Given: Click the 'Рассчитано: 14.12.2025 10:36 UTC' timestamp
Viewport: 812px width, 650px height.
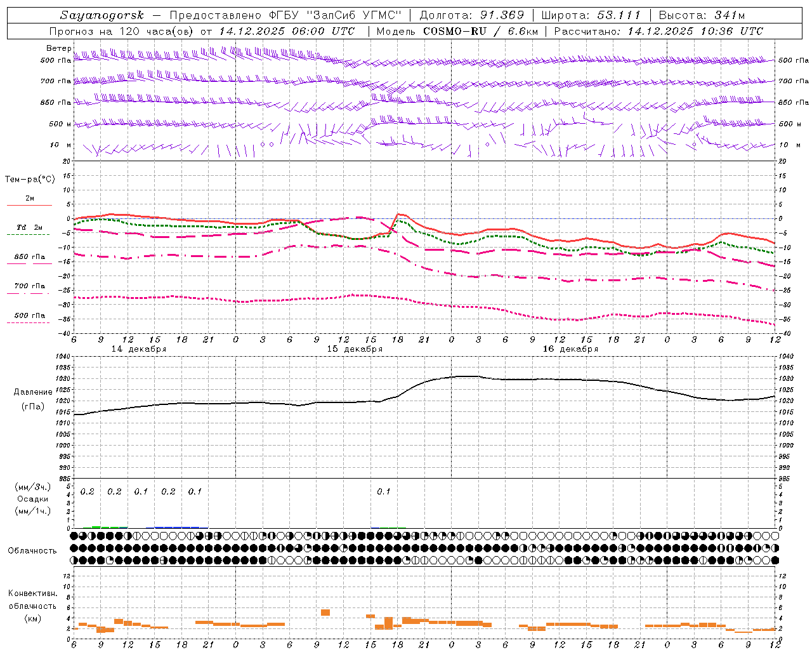Looking at the screenshot, I should pyautogui.click(x=658, y=31).
